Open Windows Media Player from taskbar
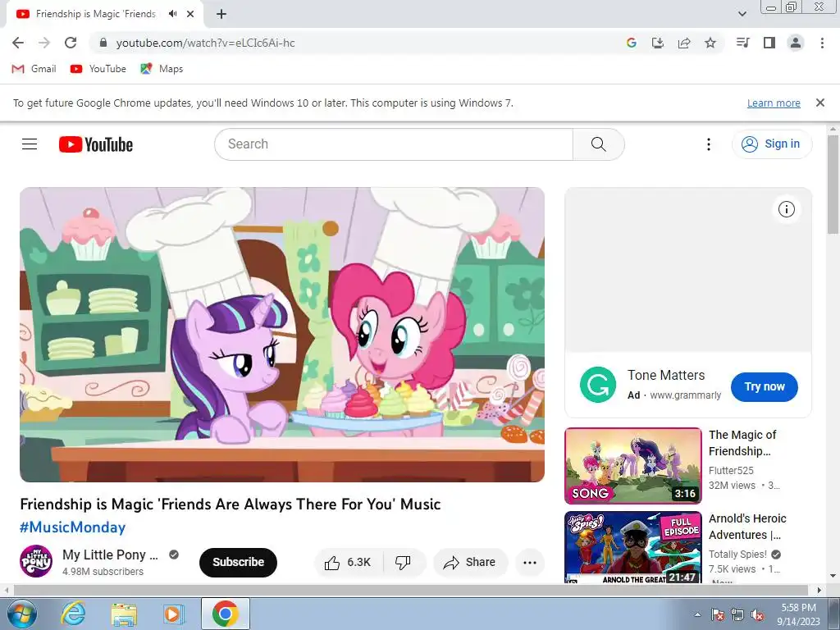The height and width of the screenshot is (630, 840). click(x=172, y=614)
